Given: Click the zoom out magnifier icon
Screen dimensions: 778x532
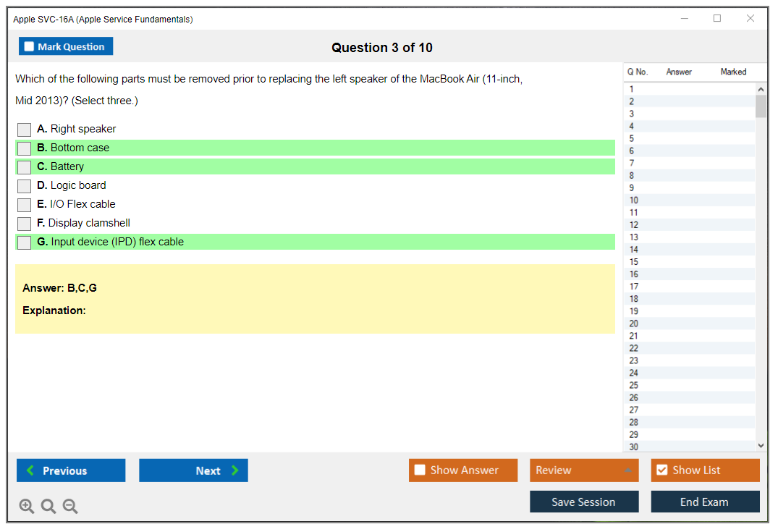Looking at the screenshot, I should (70, 507).
